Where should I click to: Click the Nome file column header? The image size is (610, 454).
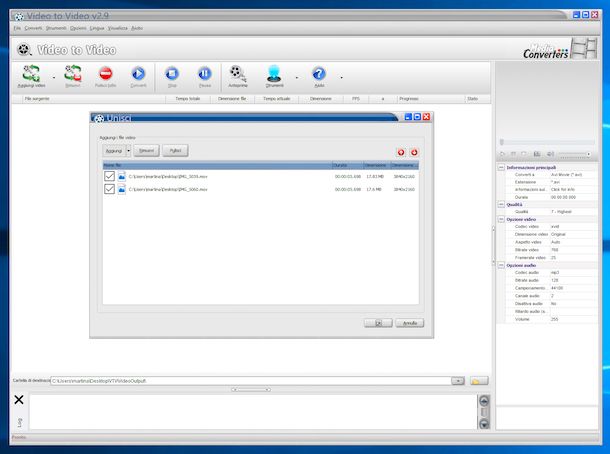click(217, 165)
